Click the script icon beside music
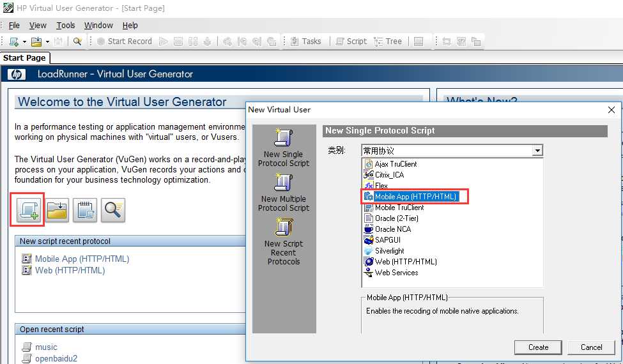 [27, 347]
